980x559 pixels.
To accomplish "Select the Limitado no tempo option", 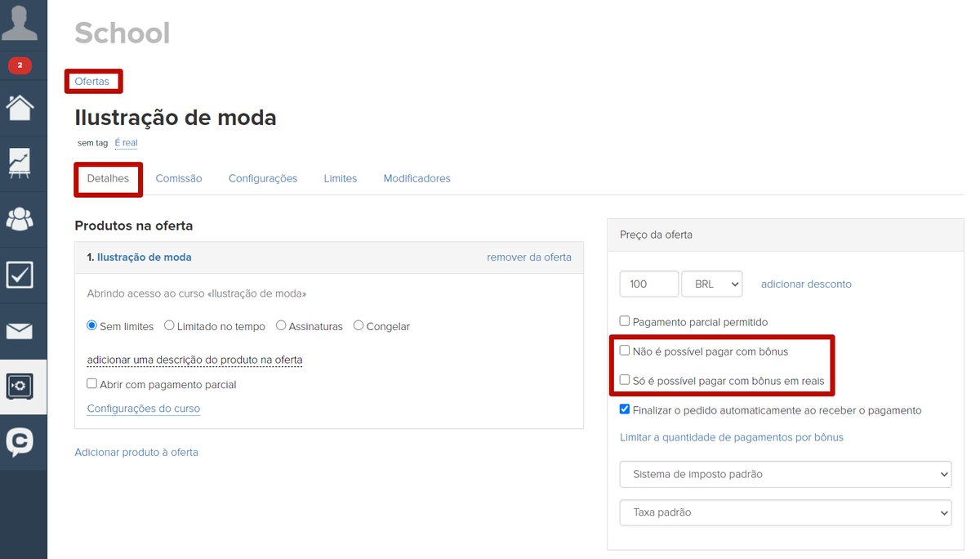I will (169, 325).
